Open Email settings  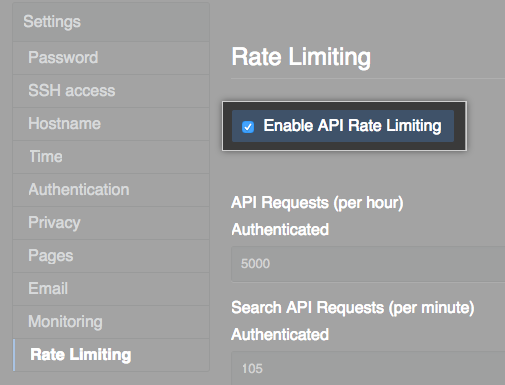point(111,289)
